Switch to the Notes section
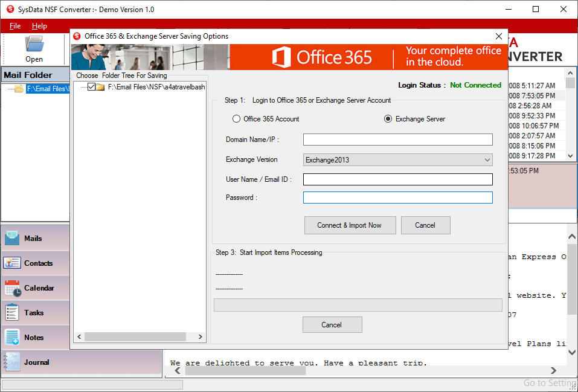 tap(36, 337)
